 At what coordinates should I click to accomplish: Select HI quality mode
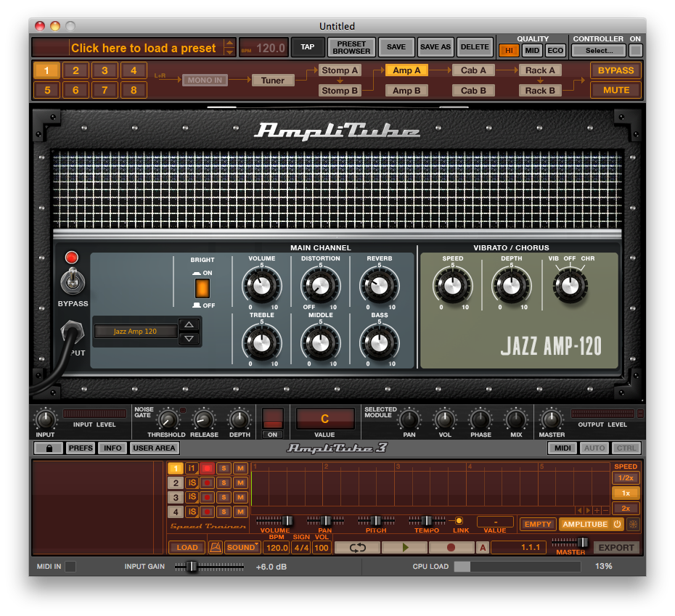[x=509, y=50]
